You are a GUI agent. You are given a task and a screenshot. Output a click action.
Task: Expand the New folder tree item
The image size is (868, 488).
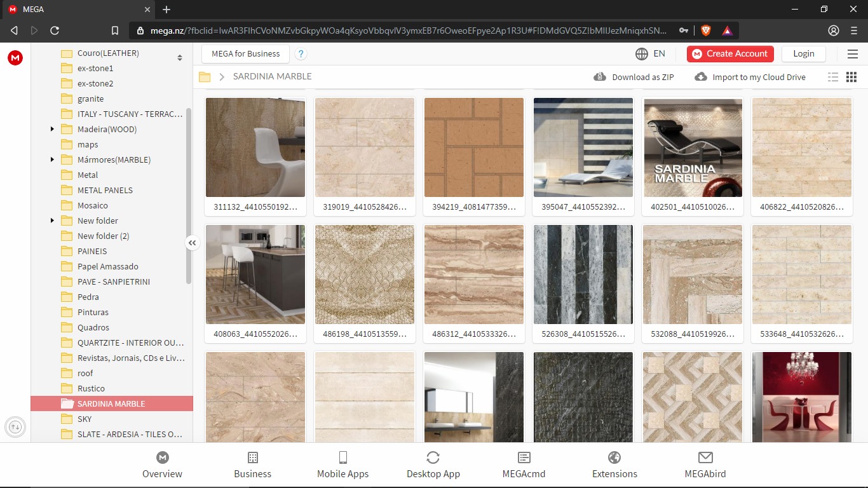(52, 220)
